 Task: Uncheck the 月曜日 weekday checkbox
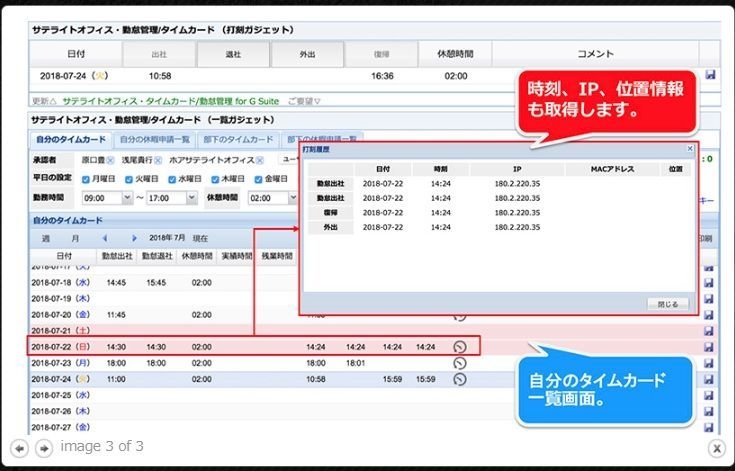coord(85,179)
